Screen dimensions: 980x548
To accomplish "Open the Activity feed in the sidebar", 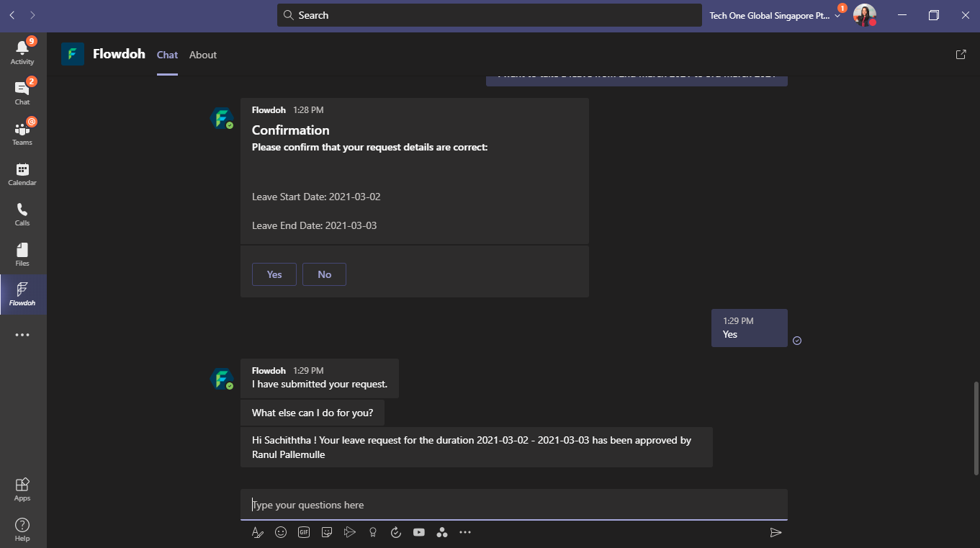I will tap(22, 51).
